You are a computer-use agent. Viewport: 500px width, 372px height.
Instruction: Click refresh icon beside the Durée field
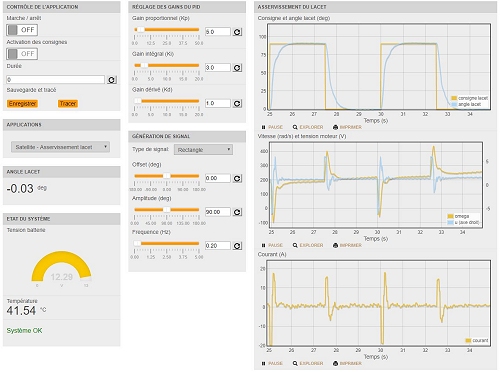coord(112,80)
